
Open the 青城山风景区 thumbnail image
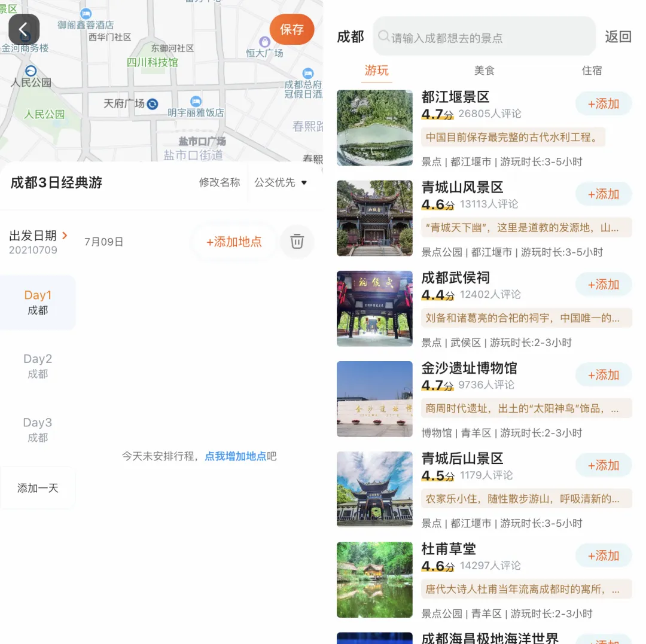374,218
